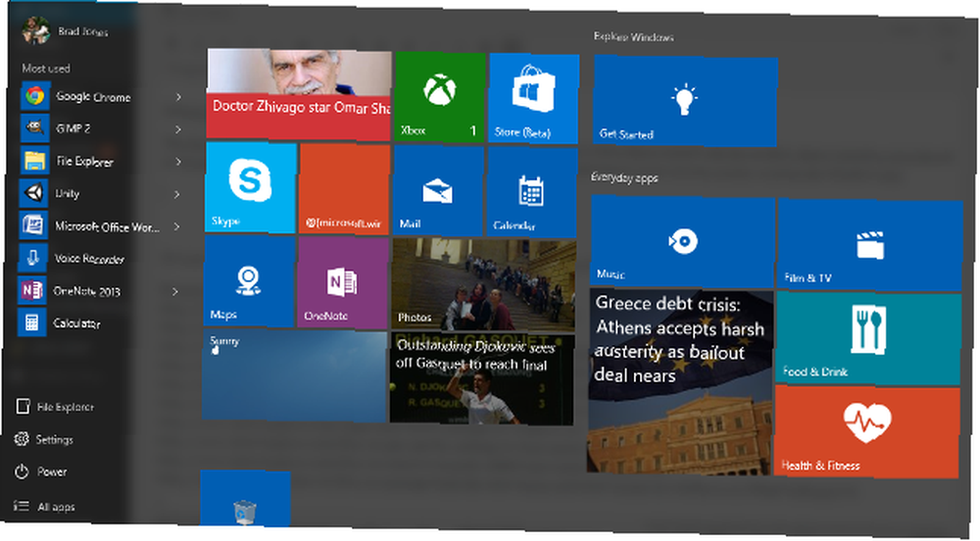Open Google Chrome from Most used
This screenshot has width=980, height=541.
pyautogui.click(x=94, y=97)
